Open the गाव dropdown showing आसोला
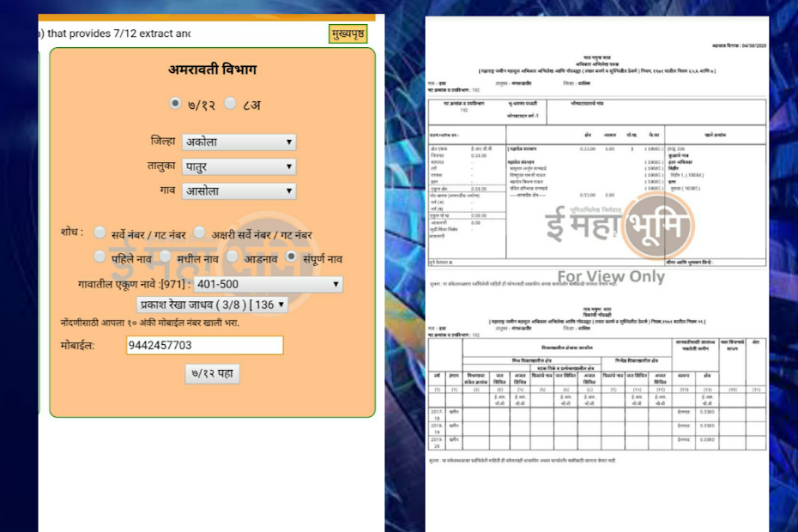This screenshot has height=532, width=798. 239,190
